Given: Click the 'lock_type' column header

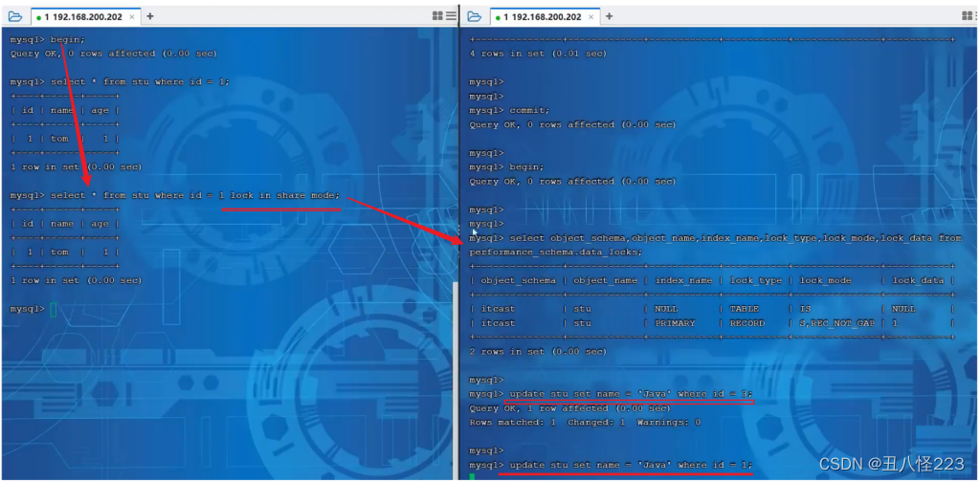Looking at the screenshot, I should tap(756, 280).
